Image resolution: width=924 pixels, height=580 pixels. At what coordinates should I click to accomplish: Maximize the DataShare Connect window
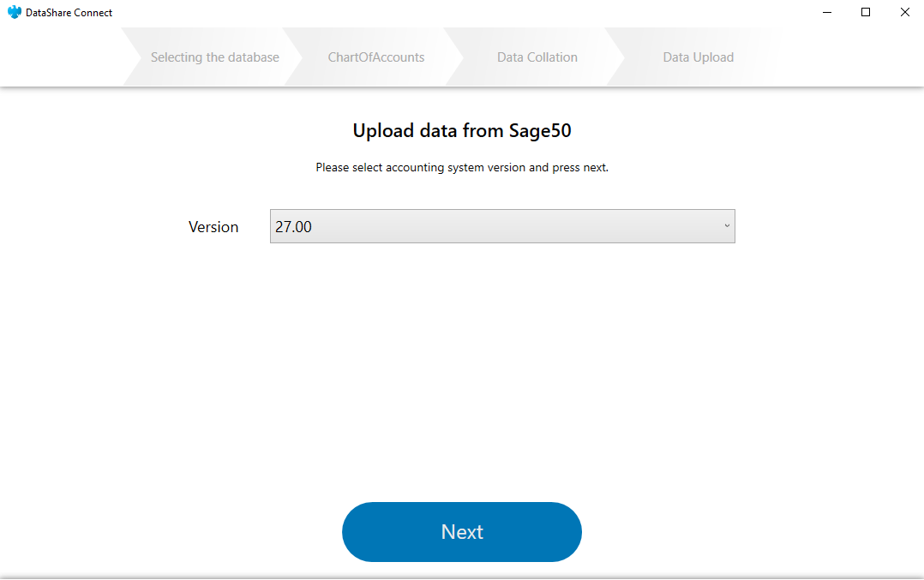pyautogui.click(x=865, y=12)
